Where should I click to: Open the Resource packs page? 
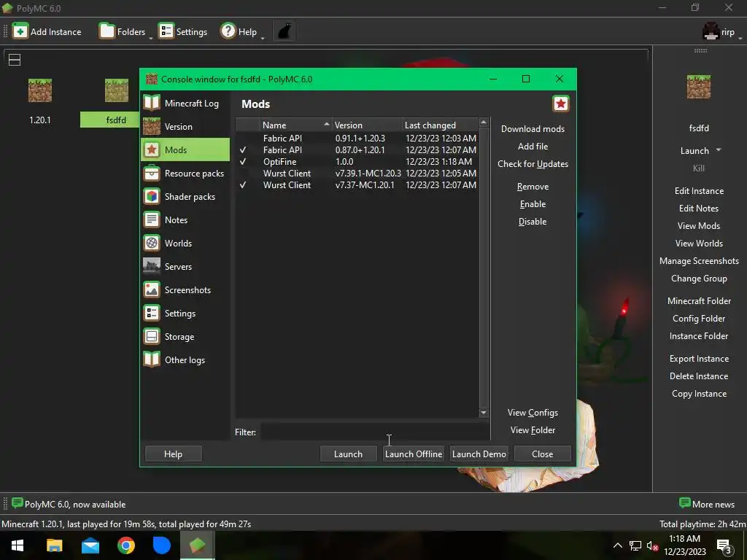click(x=185, y=174)
